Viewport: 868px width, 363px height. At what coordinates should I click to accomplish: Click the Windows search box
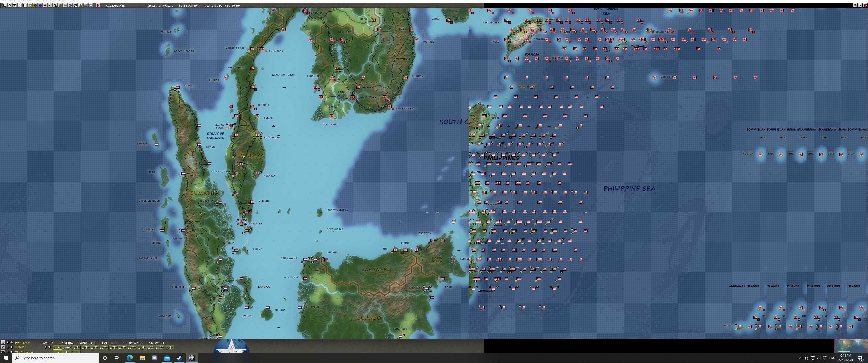coord(56,358)
